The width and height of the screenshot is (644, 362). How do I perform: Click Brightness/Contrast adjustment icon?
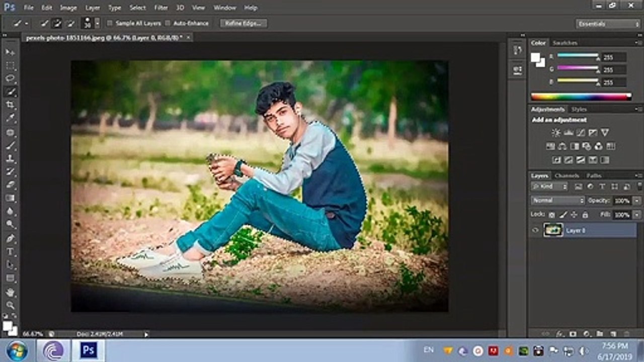click(556, 133)
